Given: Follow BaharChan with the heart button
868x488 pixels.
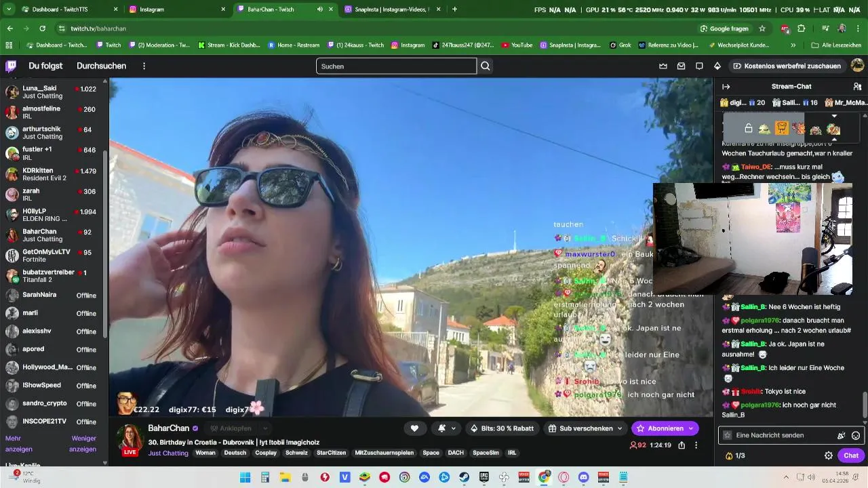Looking at the screenshot, I should click(414, 428).
